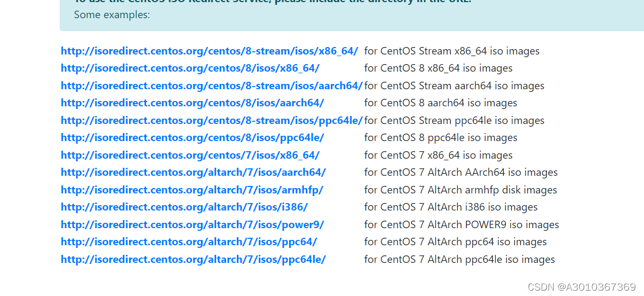Select text 'for CentOS Stream x86_64 iso images'
The height and width of the screenshot is (296, 644).
pos(452,51)
